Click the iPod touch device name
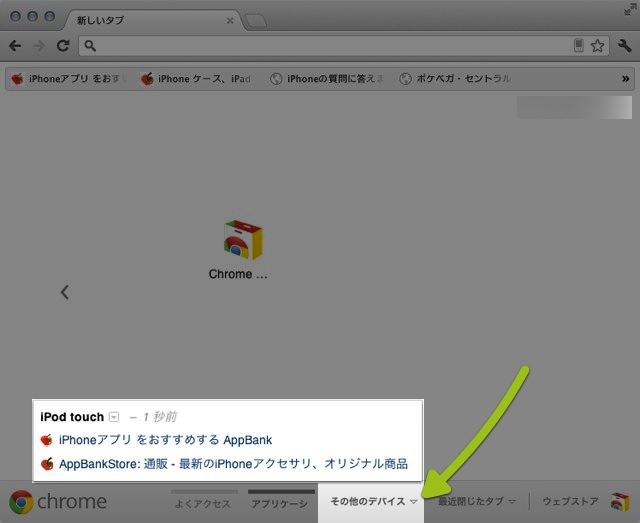The height and width of the screenshot is (523, 640). point(72,417)
